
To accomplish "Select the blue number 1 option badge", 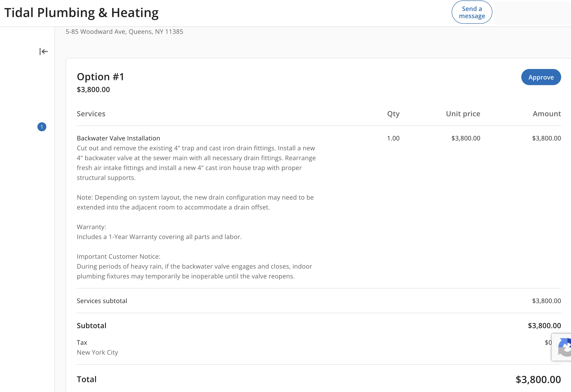I will [x=42, y=127].
